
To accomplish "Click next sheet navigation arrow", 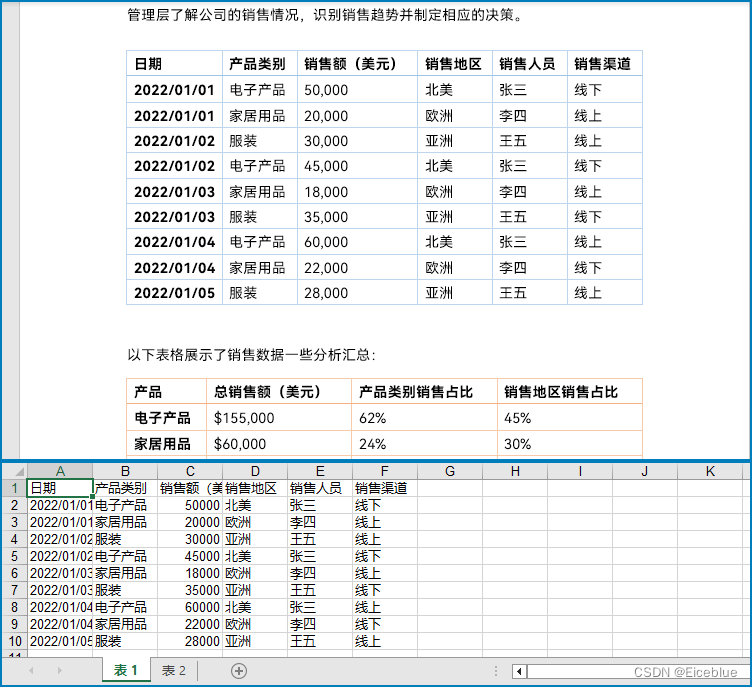I will tap(59, 671).
